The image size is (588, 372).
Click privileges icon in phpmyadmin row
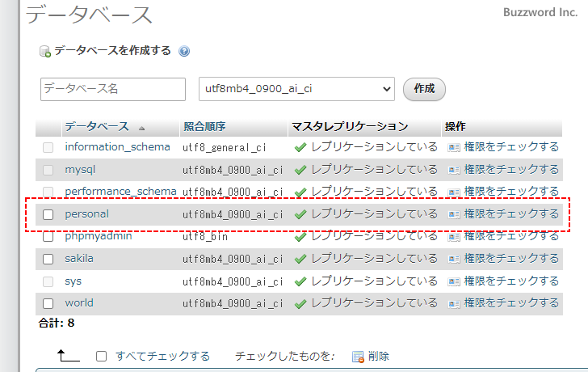click(x=454, y=237)
